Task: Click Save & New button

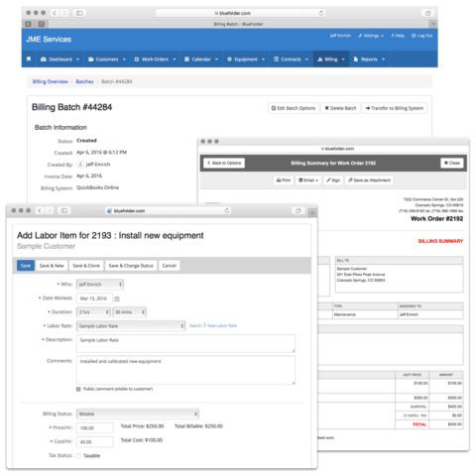Action: tap(52, 266)
